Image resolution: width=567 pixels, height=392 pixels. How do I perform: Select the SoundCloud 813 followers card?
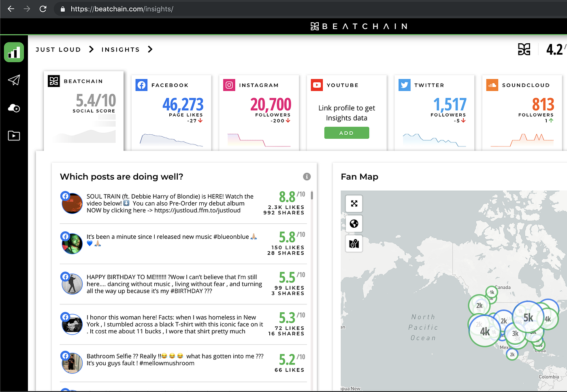[522, 112]
